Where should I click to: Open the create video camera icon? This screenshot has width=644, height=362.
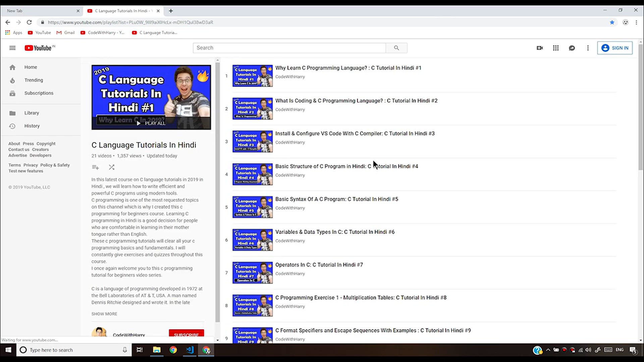[540, 48]
